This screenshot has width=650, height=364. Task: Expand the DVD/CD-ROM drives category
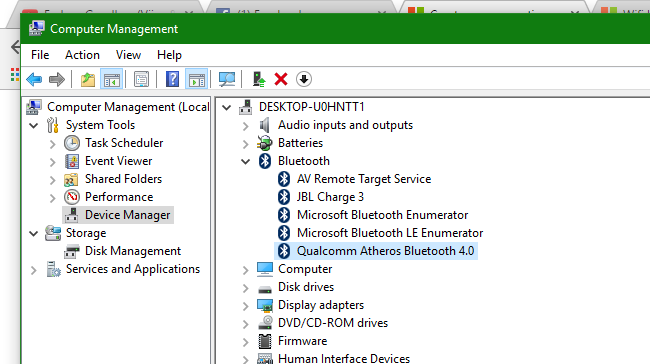(x=245, y=324)
